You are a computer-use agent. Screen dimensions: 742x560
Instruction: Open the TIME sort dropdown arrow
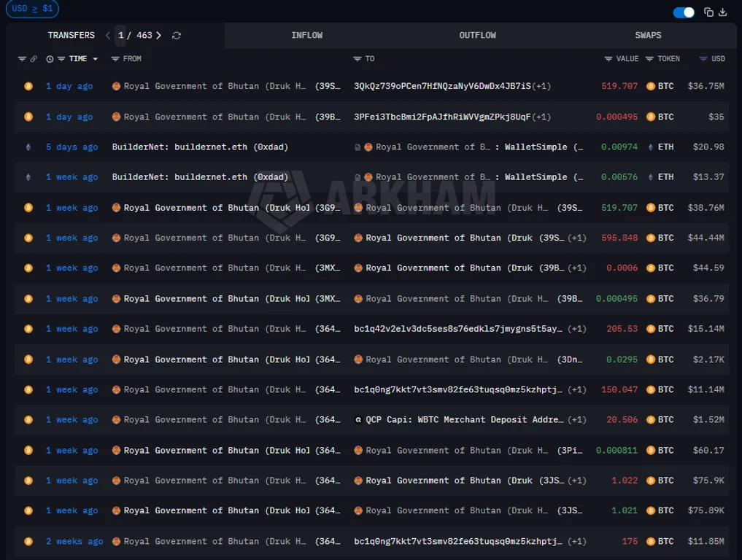95,59
